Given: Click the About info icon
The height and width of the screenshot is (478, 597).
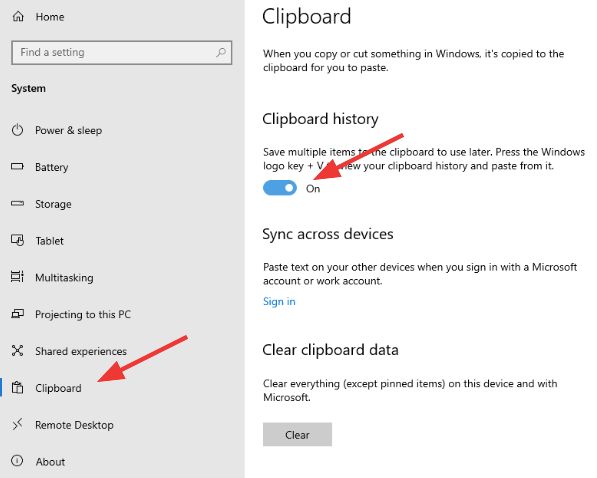Looking at the screenshot, I should 17,461.
